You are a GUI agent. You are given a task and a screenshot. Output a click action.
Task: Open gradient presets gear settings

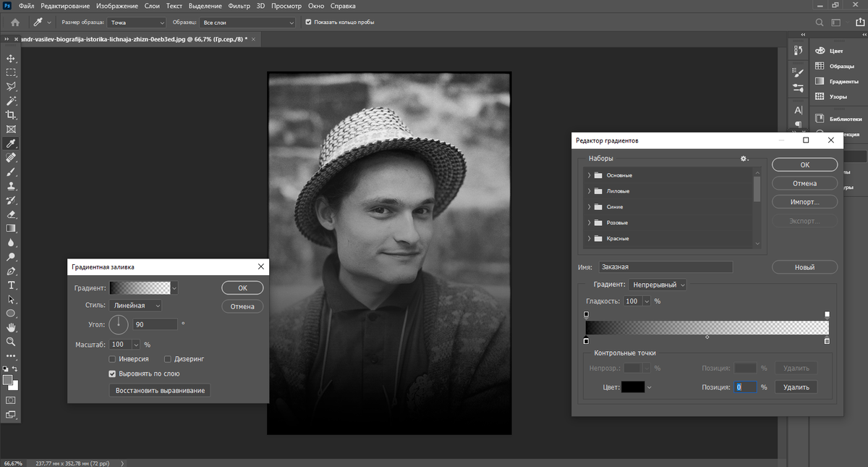[744, 159]
